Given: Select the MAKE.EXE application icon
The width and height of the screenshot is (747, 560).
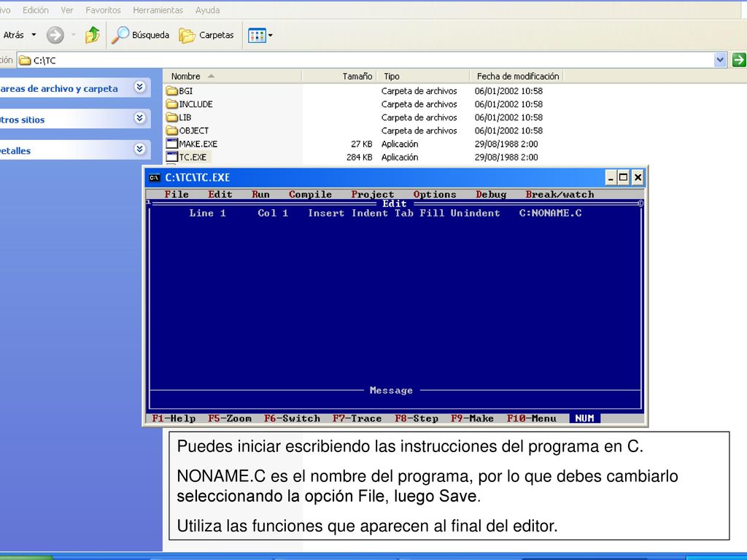Looking at the screenshot, I should point(172,144).
